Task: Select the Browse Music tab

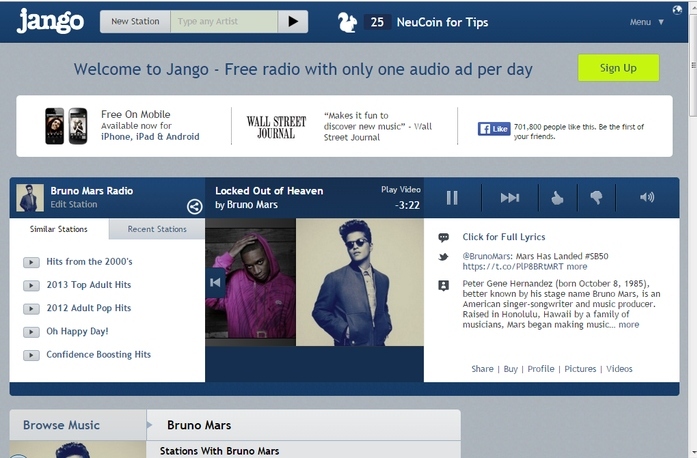Action: tap(78, 425)
